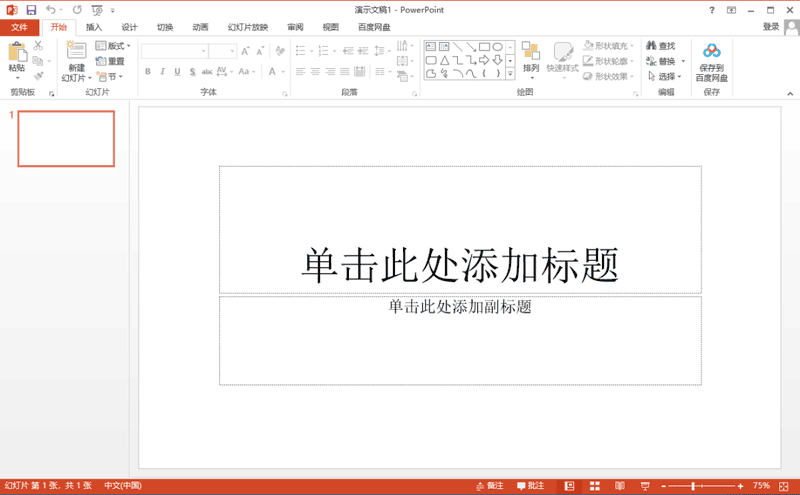Screen dimensions: 800x495
Task: Click the Save icon in quick access toolbar
Action: click(x=31, y=10)
